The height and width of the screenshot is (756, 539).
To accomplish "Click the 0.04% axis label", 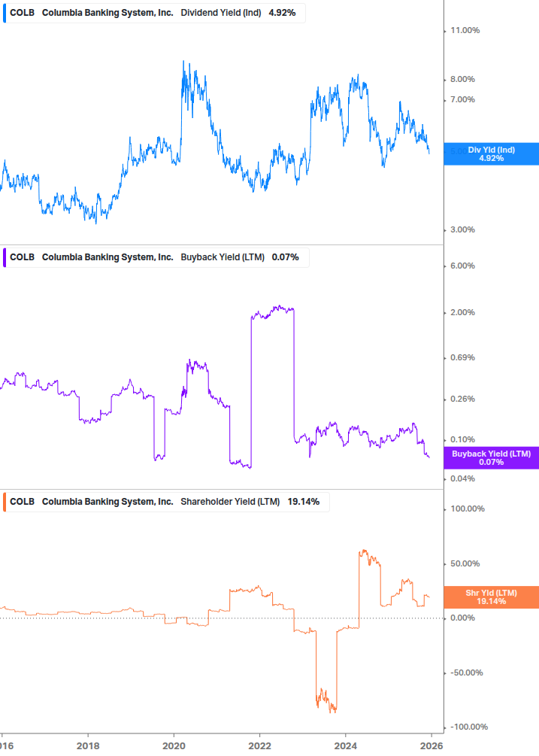I will pyautogui.click(x=462, y=478).
